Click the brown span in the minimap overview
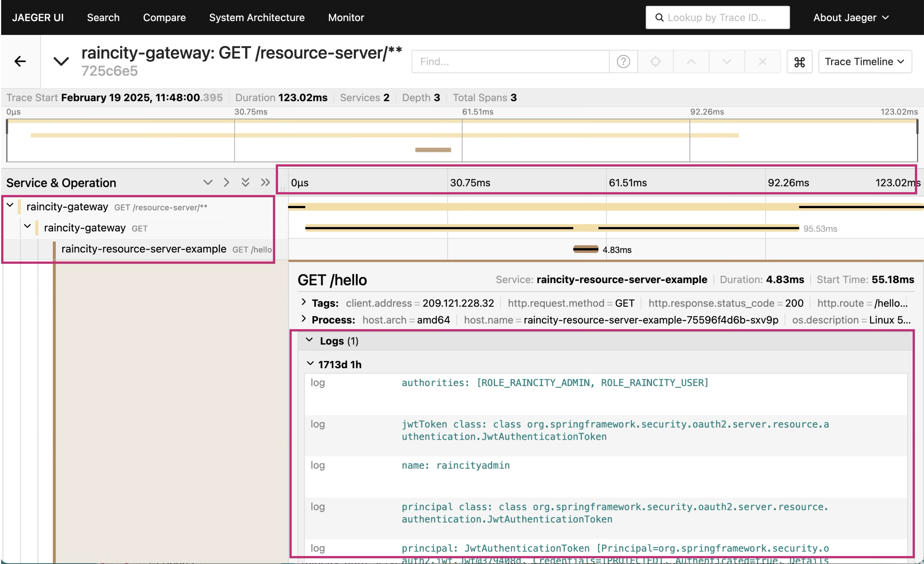 pos(433,150)
